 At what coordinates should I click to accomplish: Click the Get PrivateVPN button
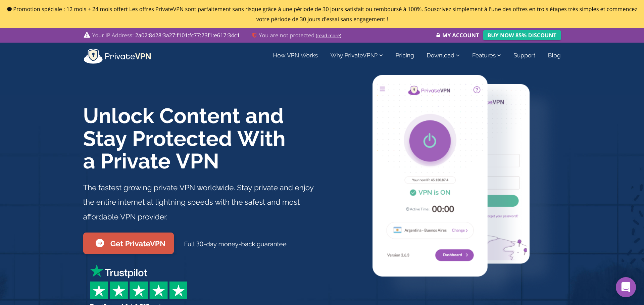[129, 243]
